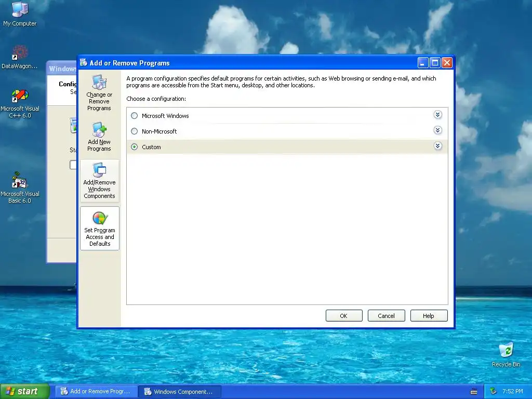Click the tray icon beside the clock
The height and width of the screenshot is (399, 532).
coord(493,391)
